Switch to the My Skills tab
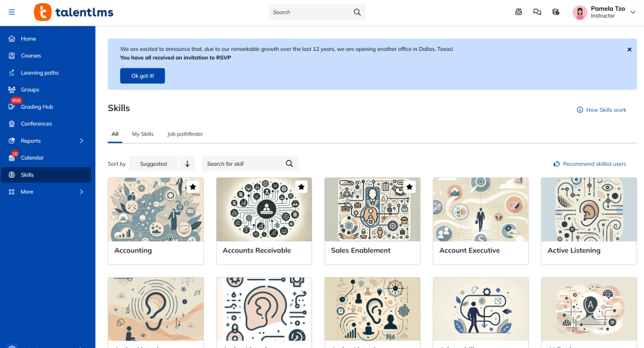Viewport: 644px width, 348px height. pos(143,134)
